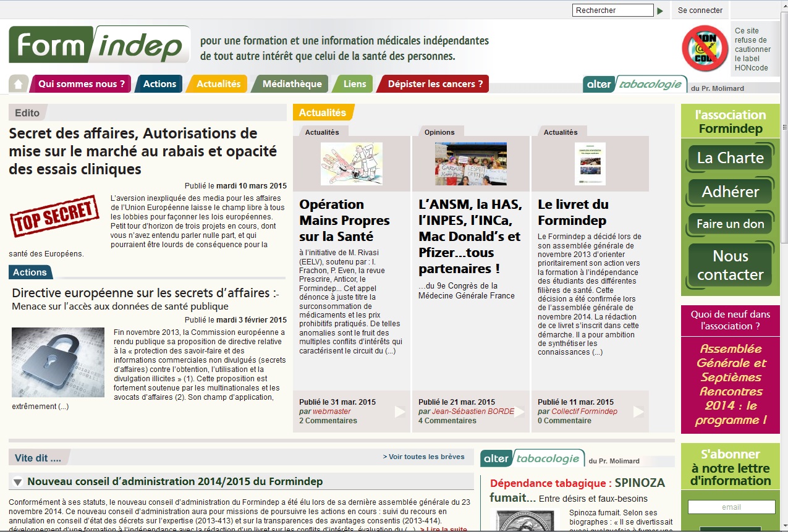Open the Opération Mains Propres cartoon thumbnail

point(352,164)
